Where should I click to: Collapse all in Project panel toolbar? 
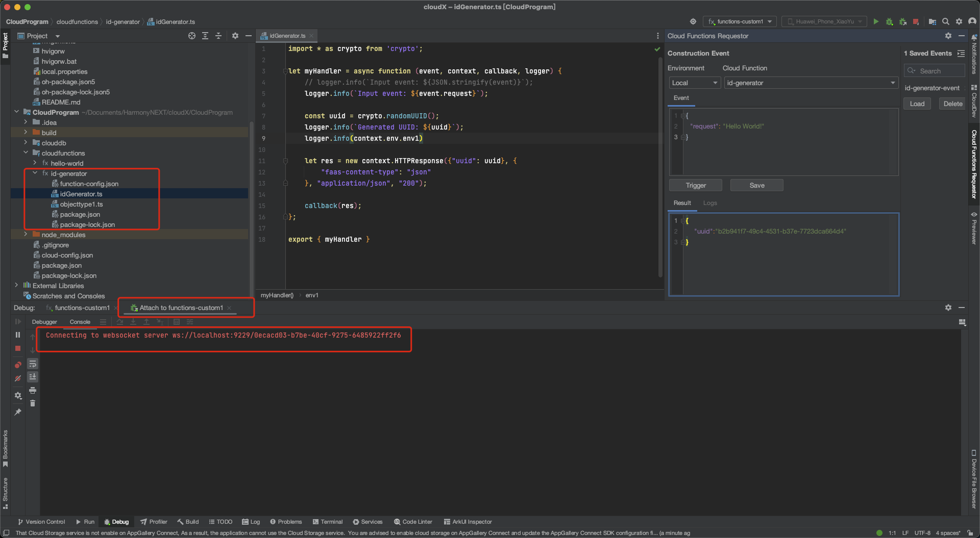point(218,36)
